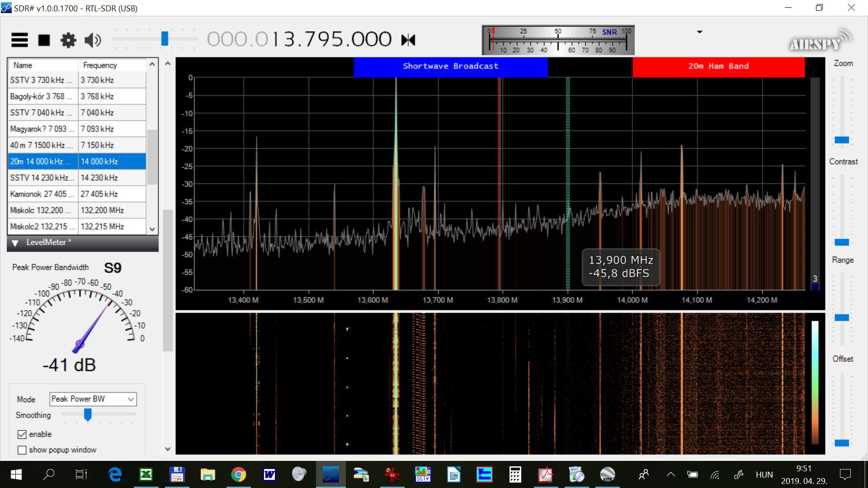Click the 20m Ham Band label

pyautogui.click(x=718, y=66)
